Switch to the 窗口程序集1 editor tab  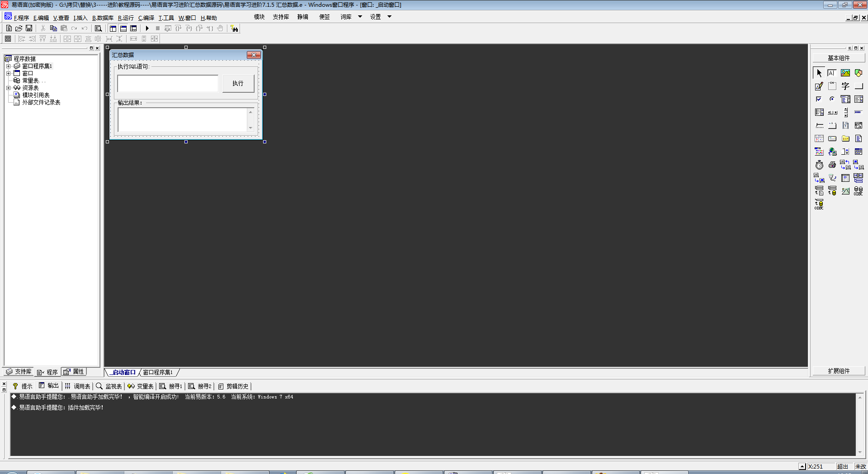[x=158, y=372]
